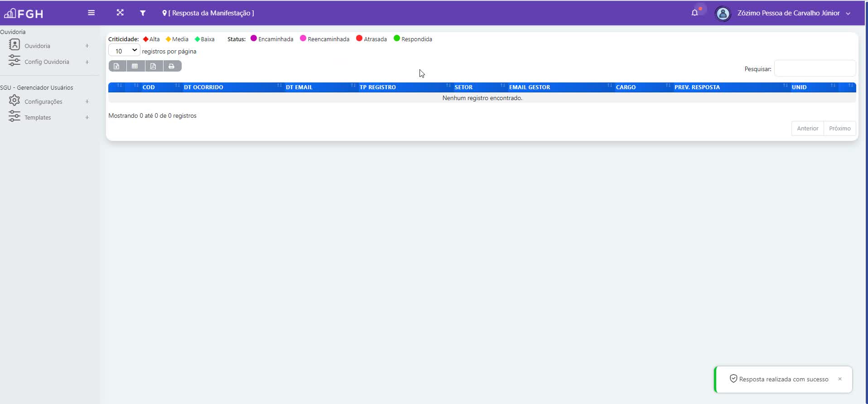Screen dimensions: 868x404
Task: Click the Próximo pagination button
Action: point(839,128)
